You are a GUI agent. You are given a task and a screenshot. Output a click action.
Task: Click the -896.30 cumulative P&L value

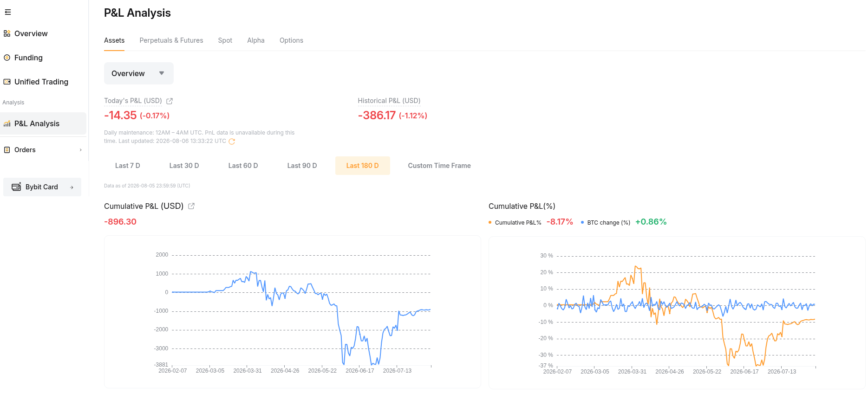[x=120, y=222]
